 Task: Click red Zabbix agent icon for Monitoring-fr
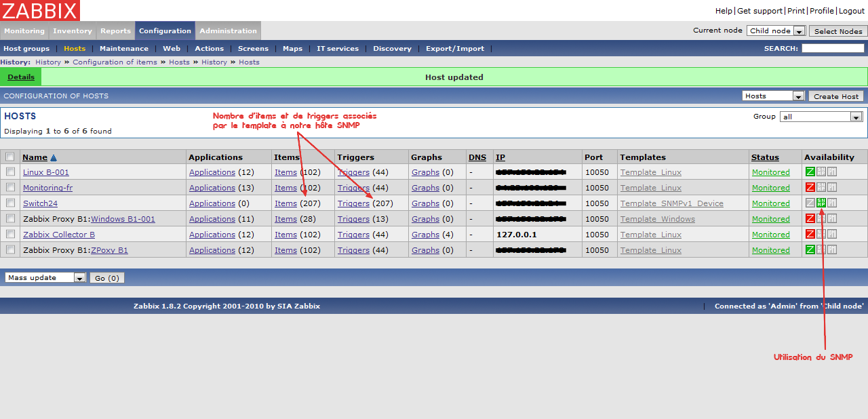(810, 187)
